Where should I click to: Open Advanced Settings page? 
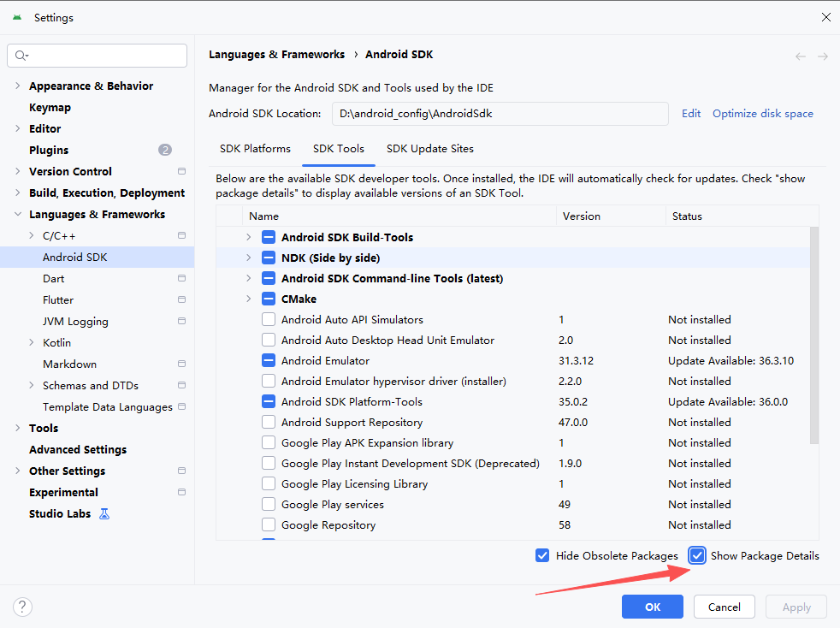coord(78,449)
